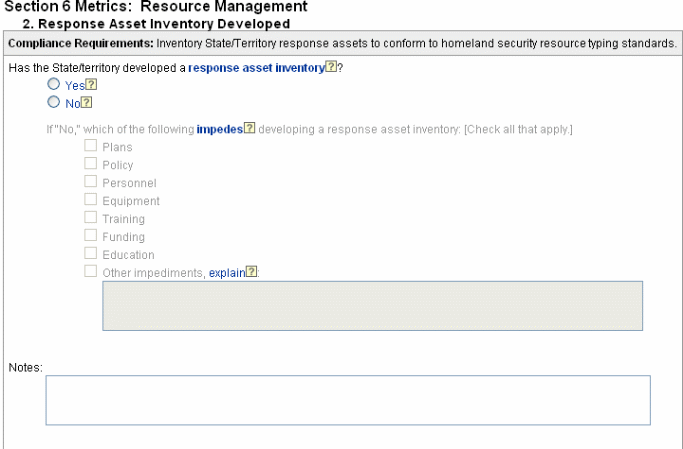The height and width of the screenshot is (449, 683).
Task: Mark the Funding checkbox
Action: [91, 235]
